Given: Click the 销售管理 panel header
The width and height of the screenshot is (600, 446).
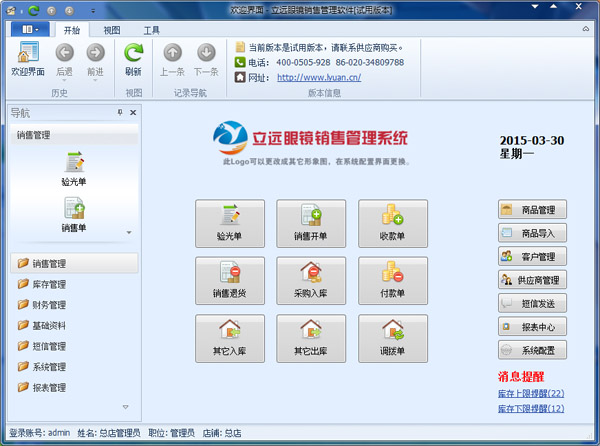Looking at the screenshot, I should pos(74,135).
